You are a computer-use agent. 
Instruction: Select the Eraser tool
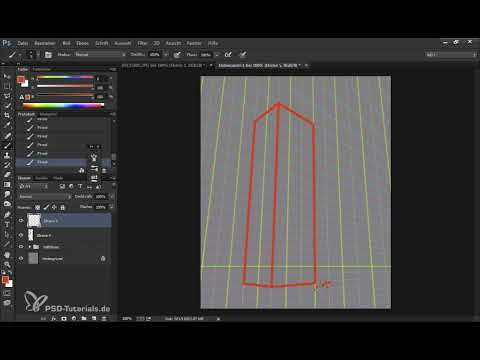7,174
